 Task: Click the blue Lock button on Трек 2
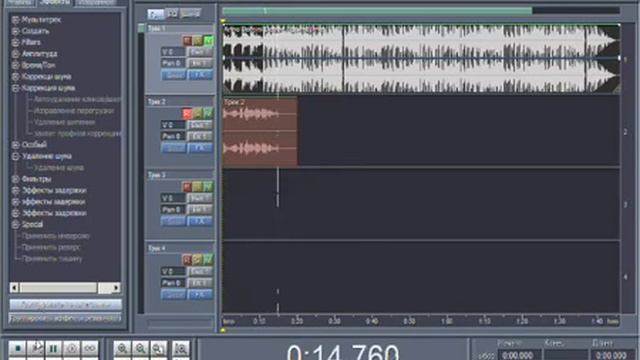(x=174, y=148)
